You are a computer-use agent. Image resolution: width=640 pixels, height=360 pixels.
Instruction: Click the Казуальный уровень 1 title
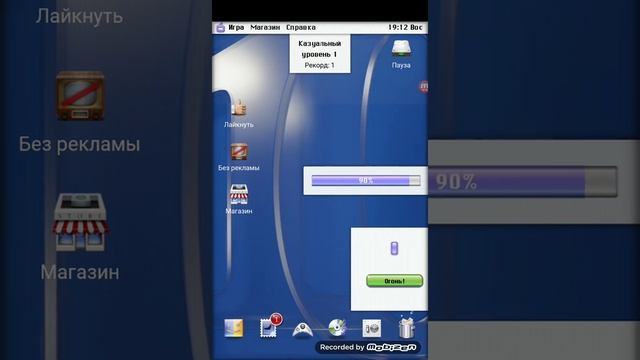(x=320, y=49)
